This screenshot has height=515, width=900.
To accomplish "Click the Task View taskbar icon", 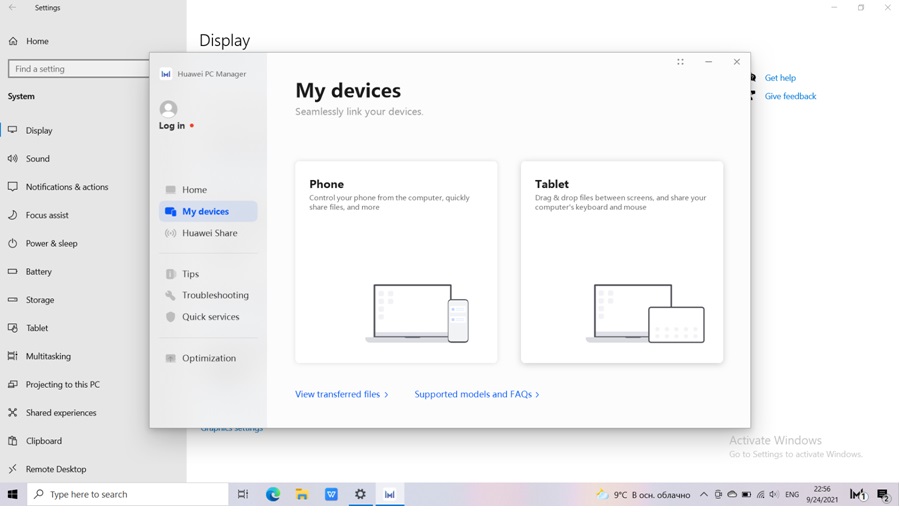I will point(243,494).
